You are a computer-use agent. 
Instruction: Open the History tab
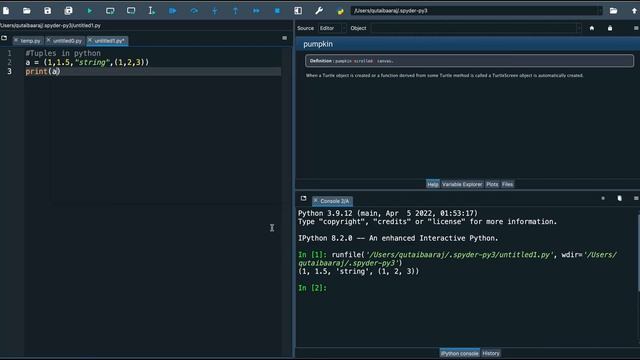(x=491, y=353)
